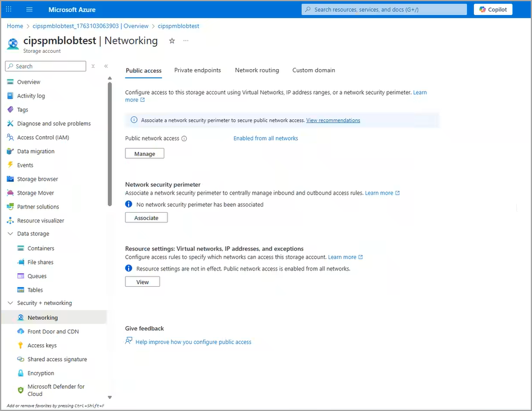
Task: Click the Public network access info icon
Action: point(184,138)
